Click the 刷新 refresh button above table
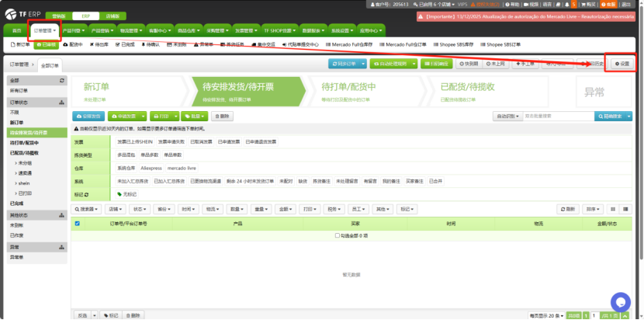This screenshot has width=644, height=320. [x=569, y=209]
